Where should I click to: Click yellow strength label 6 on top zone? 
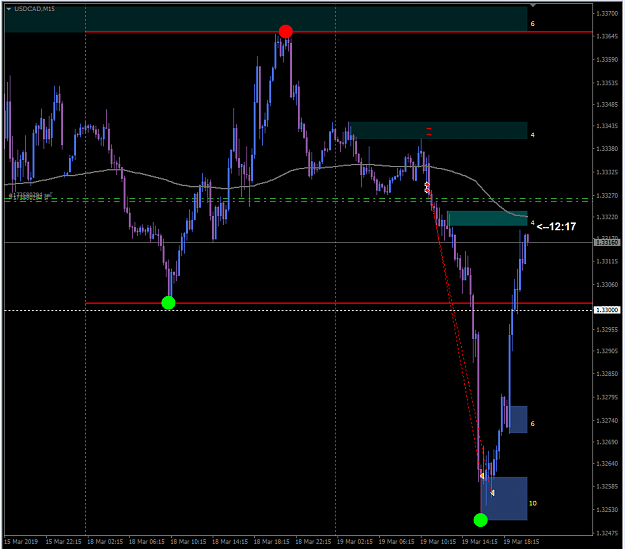[533, 24]
